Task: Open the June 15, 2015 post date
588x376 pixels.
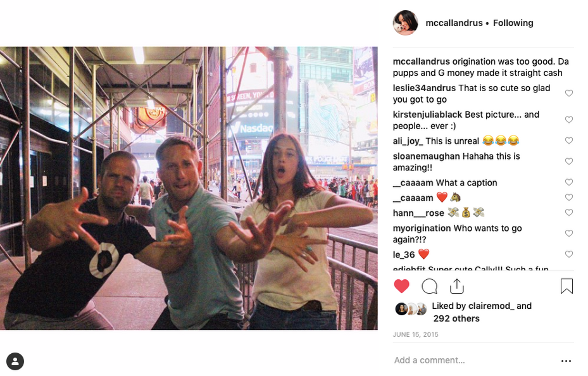Action: [415, 334]
